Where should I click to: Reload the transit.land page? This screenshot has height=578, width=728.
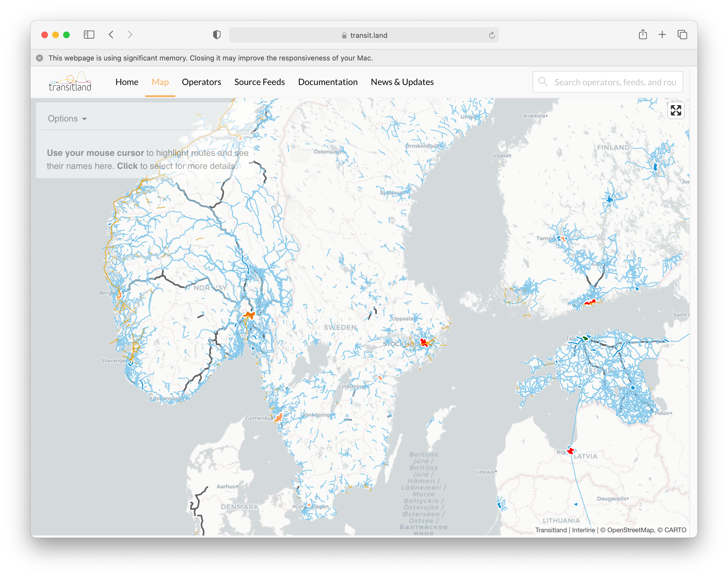pos(492,35)
